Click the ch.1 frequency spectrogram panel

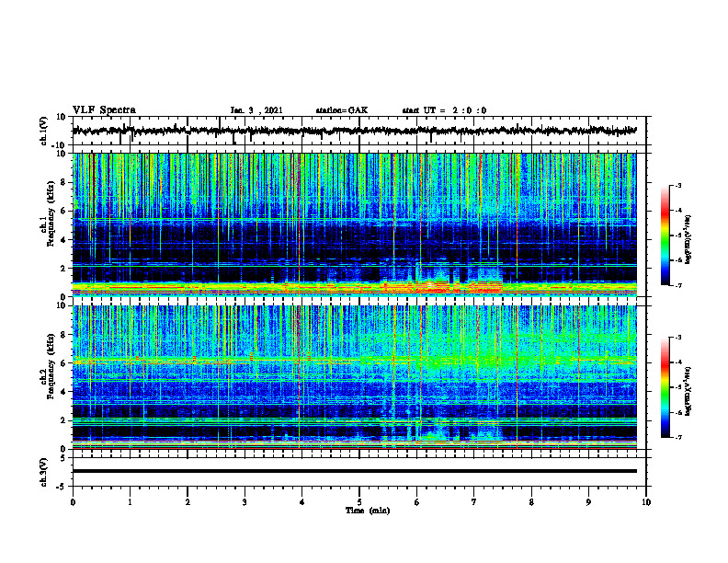(x=355, y=224)
